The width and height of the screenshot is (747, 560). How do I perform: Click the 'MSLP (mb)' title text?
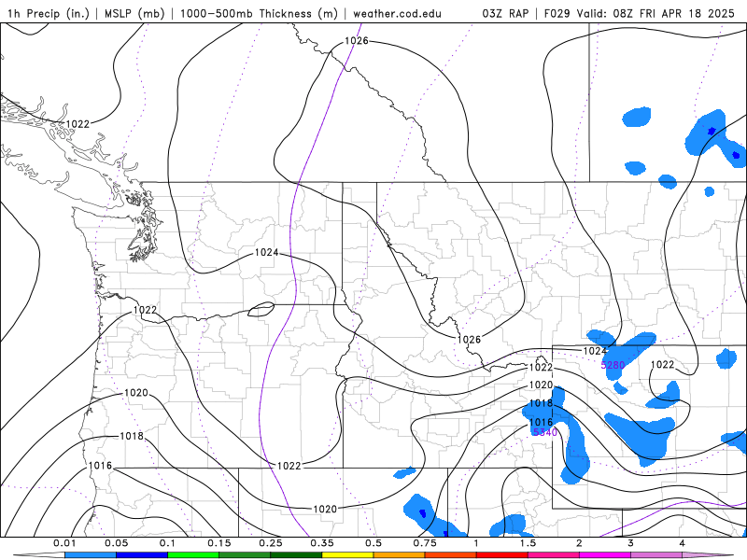coord(133,13)
